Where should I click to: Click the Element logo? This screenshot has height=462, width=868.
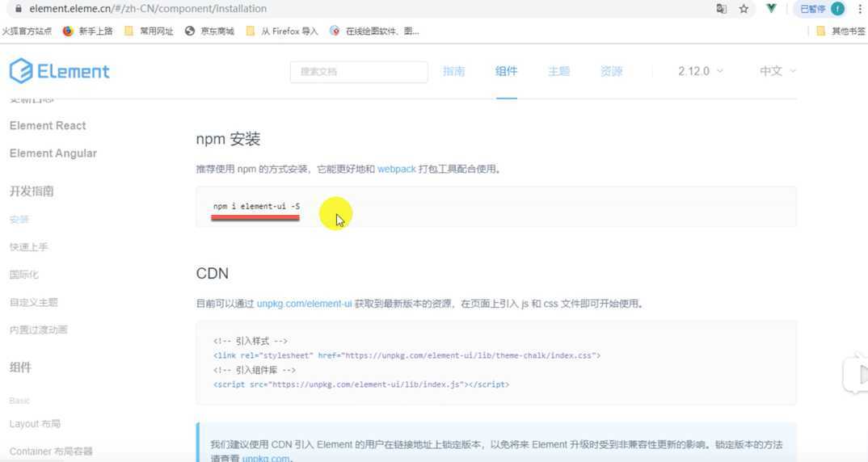pos(60,71)
